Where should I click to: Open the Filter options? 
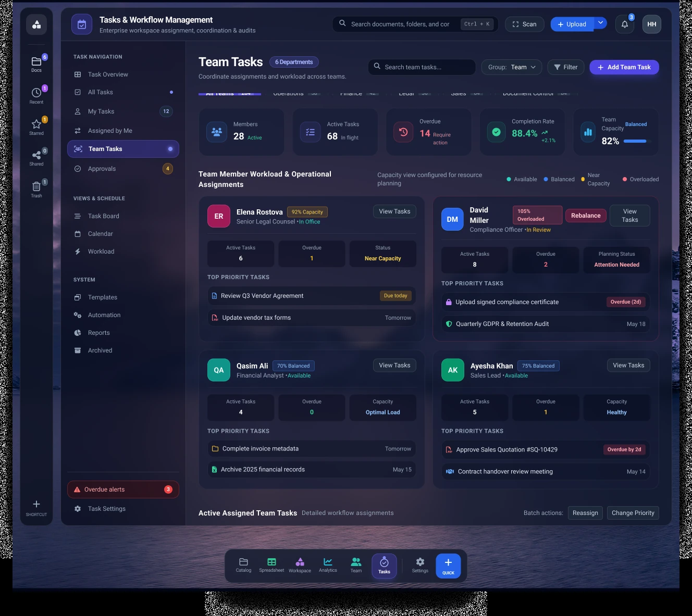[566, 67]
